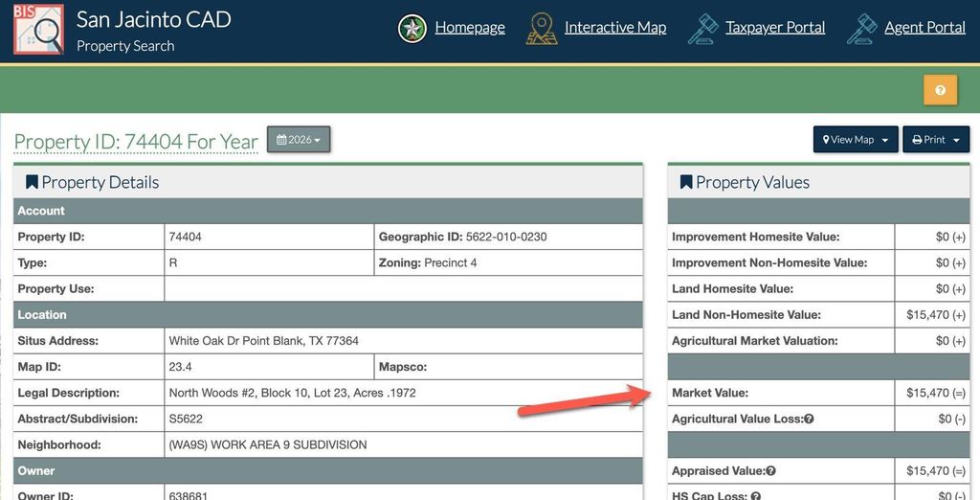980x500 pixels.
Task: Click the Property Details bookmark icon
Action: [32, 182]
